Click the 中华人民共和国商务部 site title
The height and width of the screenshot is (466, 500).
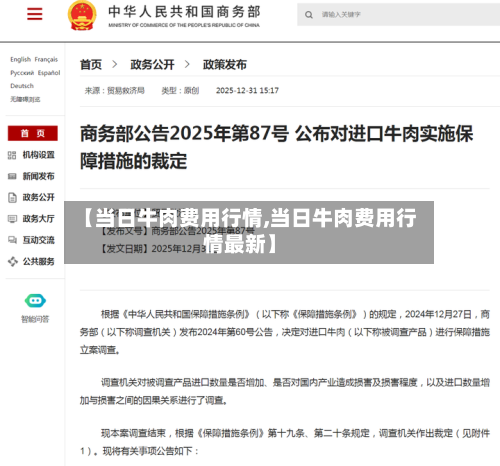[184, 12]
